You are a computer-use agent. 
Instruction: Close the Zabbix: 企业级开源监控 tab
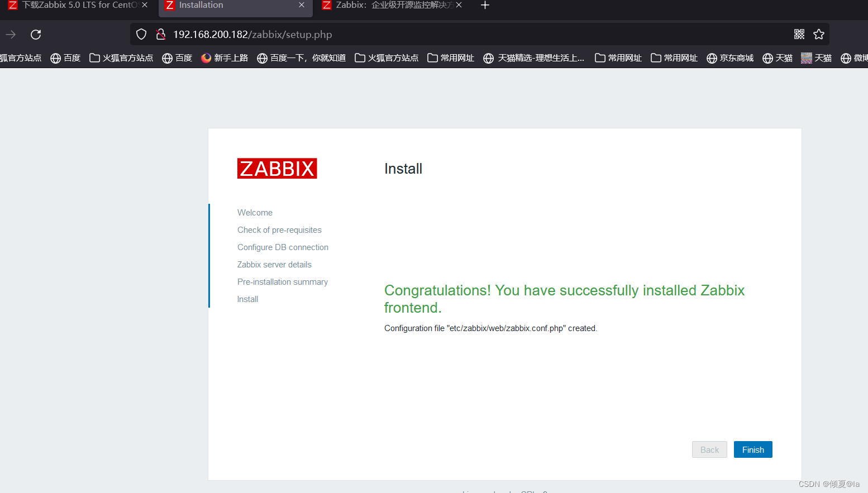point(459,5)
